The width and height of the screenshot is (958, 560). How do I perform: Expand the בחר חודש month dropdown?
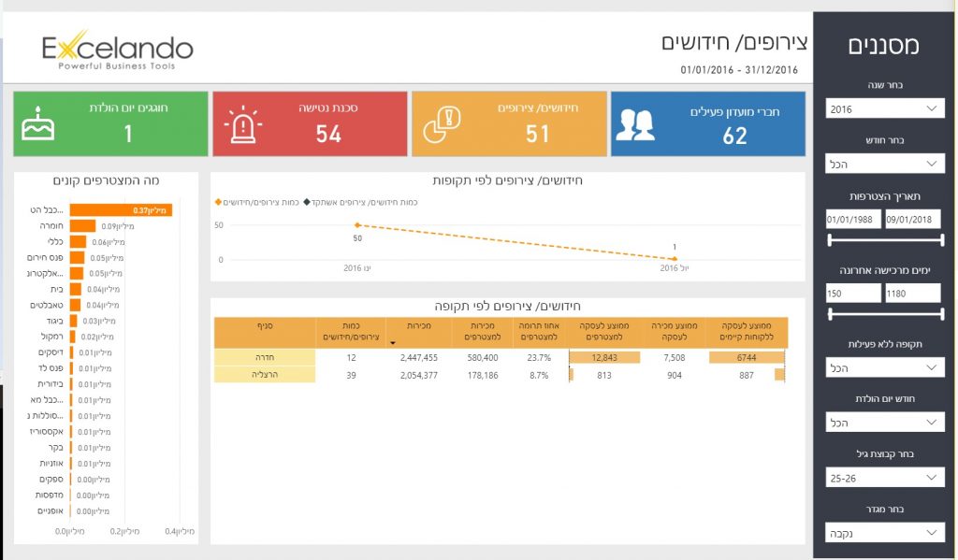click(x=884, y=165)
